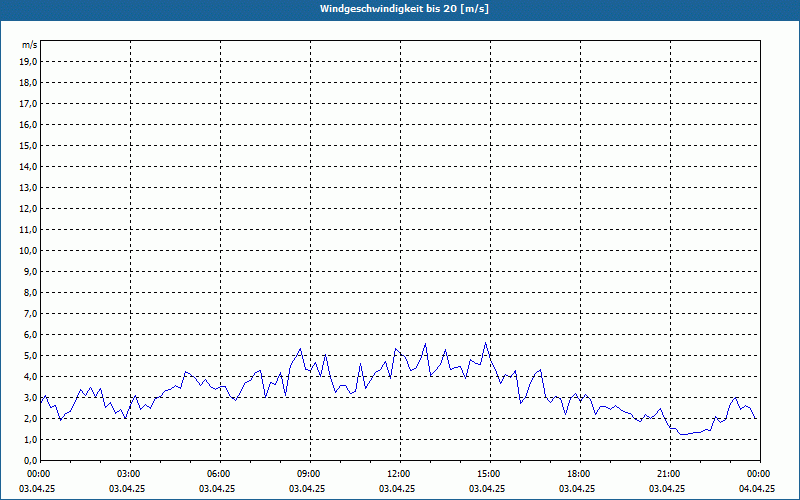Select the 8,0 y-axis label
Screen dimensions: 800x500
tap(31, 292)
